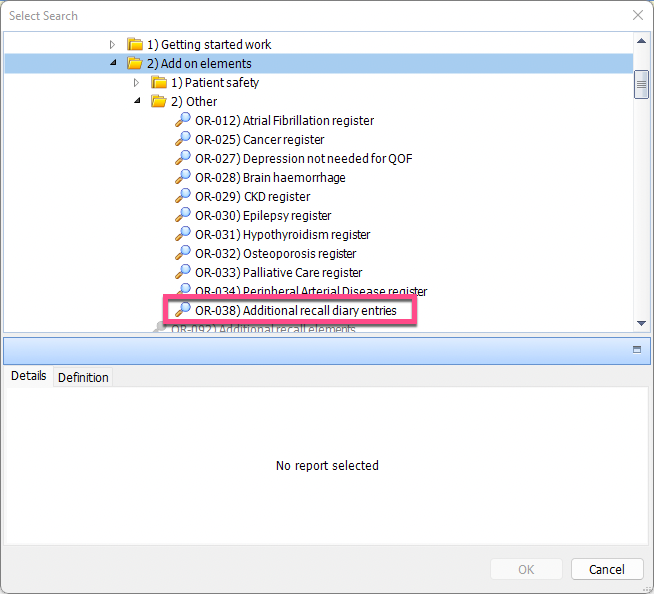Click the search icon beside OR-031 Hypothyroidism register
Screen dimensions: 654x594
point(183,234)
